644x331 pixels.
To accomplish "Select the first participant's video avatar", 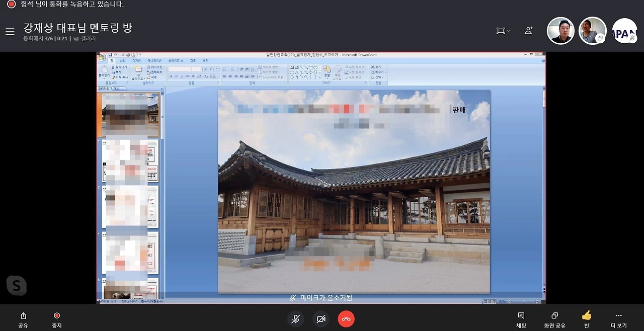I will click(560, 31).
